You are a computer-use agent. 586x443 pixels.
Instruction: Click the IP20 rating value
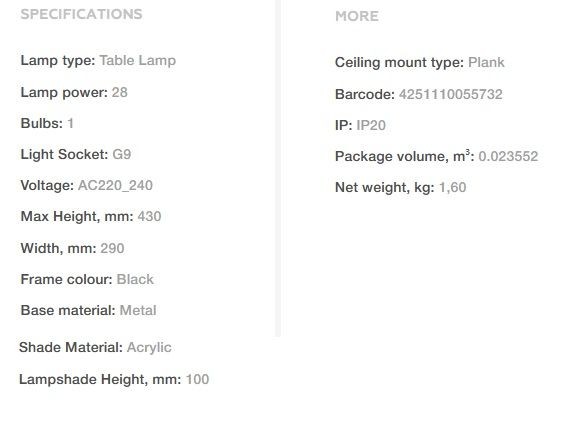point(371,125)
